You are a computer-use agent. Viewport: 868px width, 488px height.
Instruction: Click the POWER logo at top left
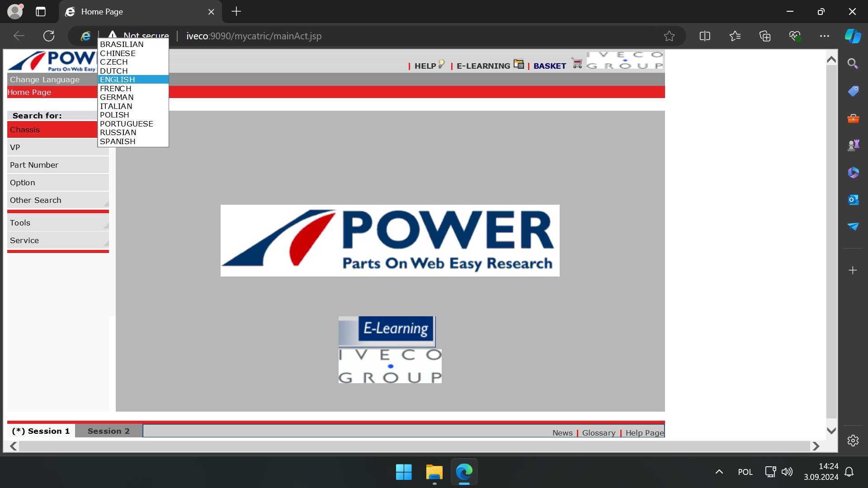[52, 61]
